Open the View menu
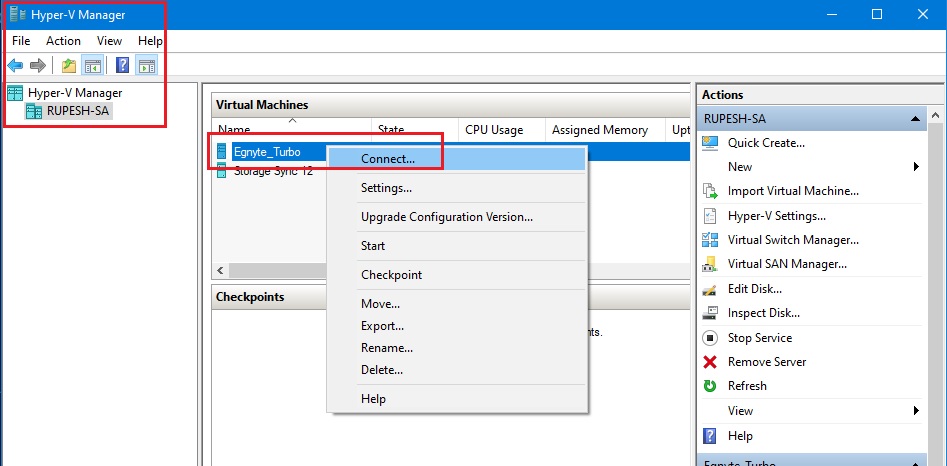The height and width of the screenshot is (466, 947). click(x=109, y=41)
